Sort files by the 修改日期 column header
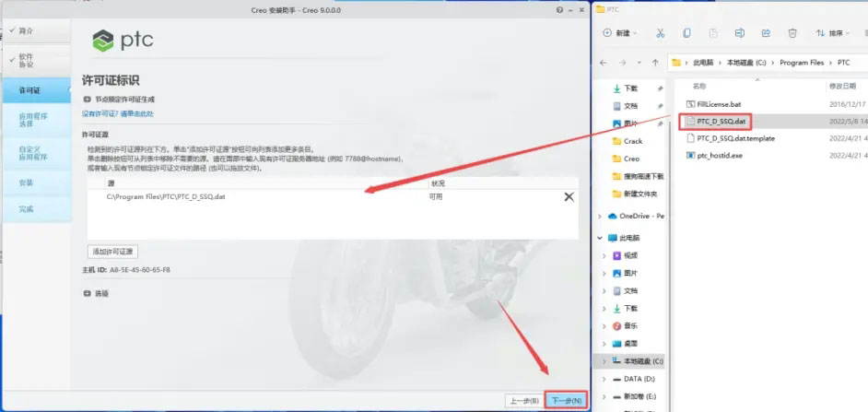This screenshot has height=412, width=868. click(x=842, y=87)
